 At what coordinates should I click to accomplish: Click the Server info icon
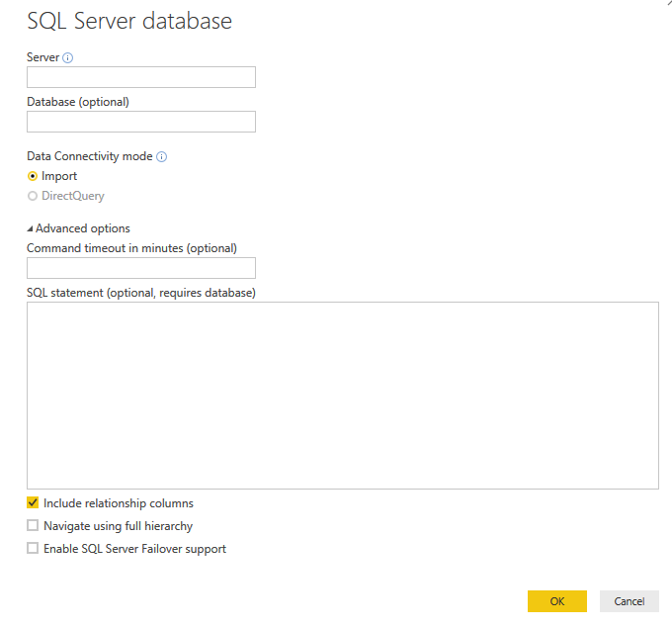[x=68, y=58]
